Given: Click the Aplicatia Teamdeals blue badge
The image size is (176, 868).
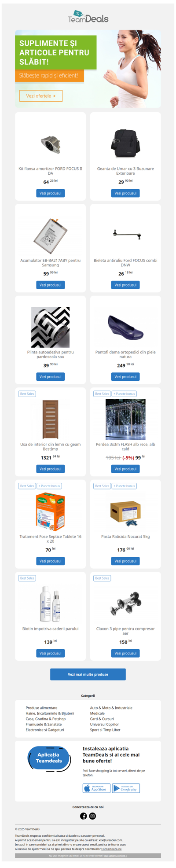Looking at the screenshot, I should [x=49, y=758].
